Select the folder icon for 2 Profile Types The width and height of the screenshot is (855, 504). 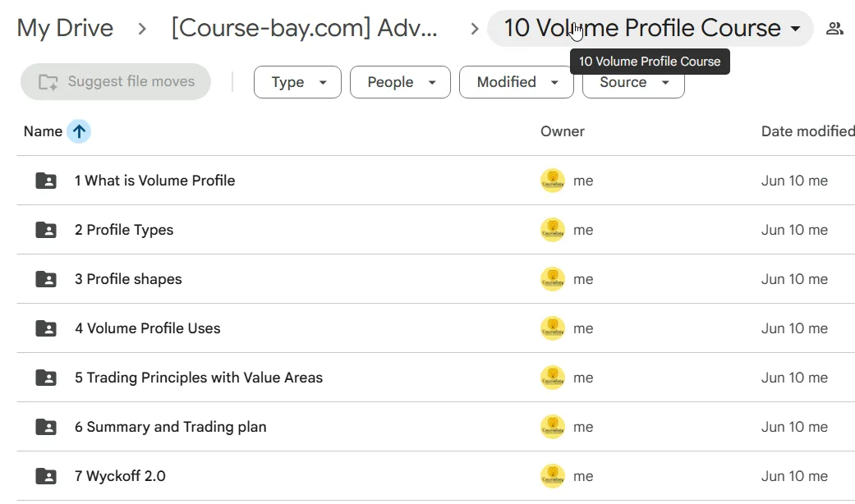pyautogui.click(x=46, y=230)
